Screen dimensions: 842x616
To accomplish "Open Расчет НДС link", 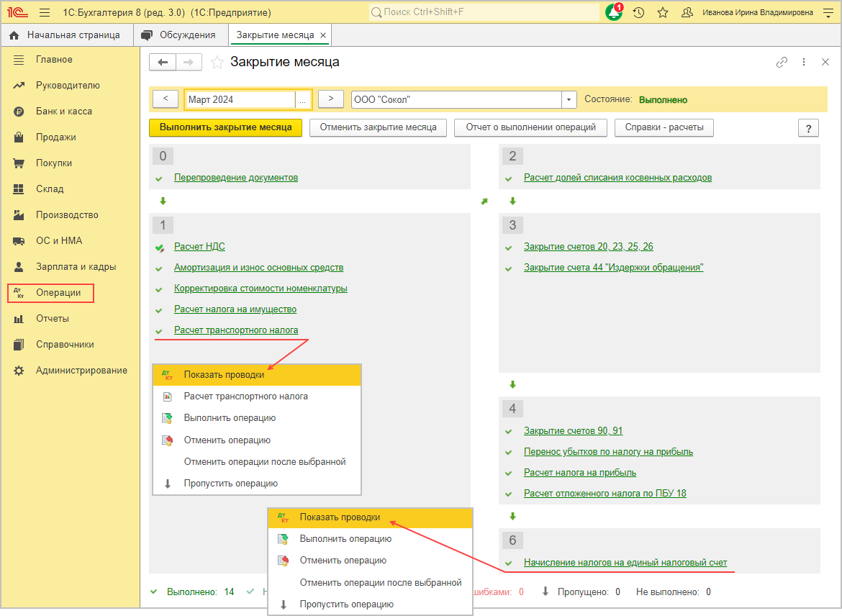I will pos(199,247).
